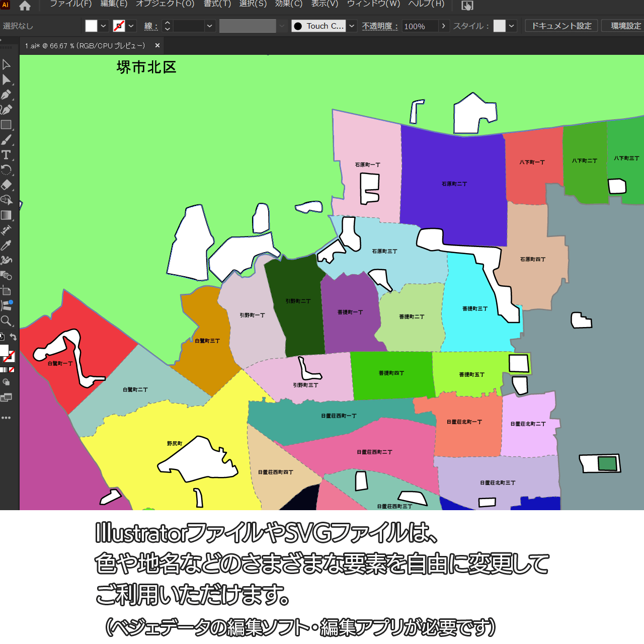Pick the Eyedropper tool
The height and width of the screenshot is (644, 644).
(x=6, y=246)
